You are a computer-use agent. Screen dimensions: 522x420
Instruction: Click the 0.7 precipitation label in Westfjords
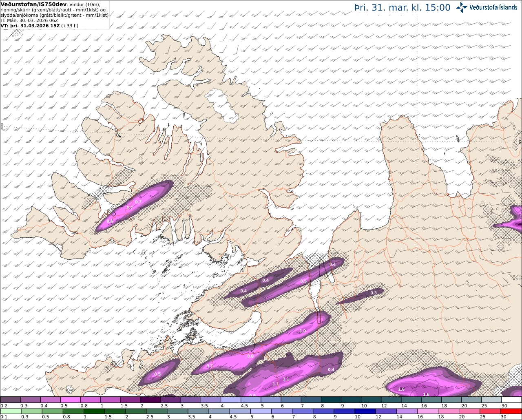point(138,202)
